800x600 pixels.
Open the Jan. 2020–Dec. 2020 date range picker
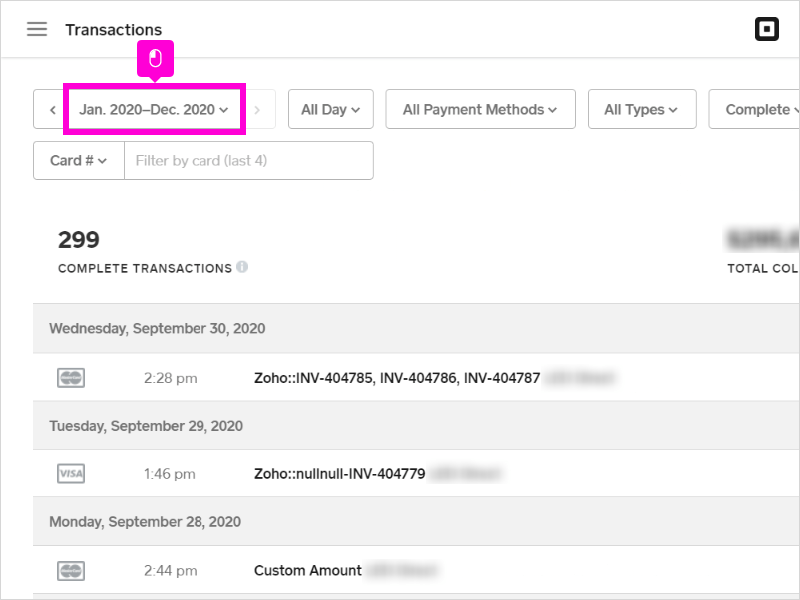(154, 109)
